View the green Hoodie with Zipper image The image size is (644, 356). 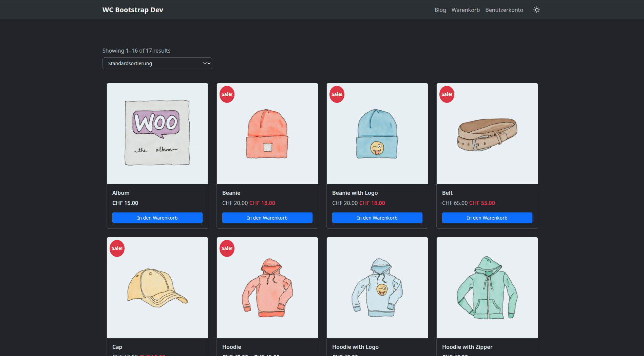tap(487, 288)
